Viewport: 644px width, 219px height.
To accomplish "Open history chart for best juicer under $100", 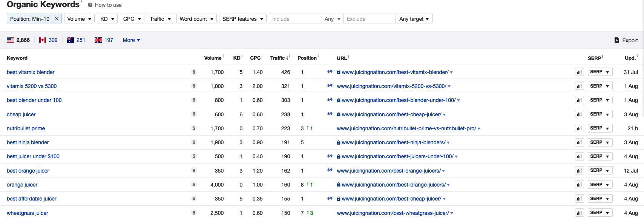I will pyautogui.click(x=580, y=156).
